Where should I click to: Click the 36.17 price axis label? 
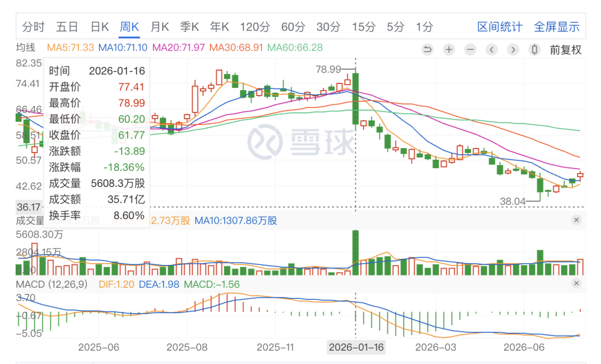(29, 207)
